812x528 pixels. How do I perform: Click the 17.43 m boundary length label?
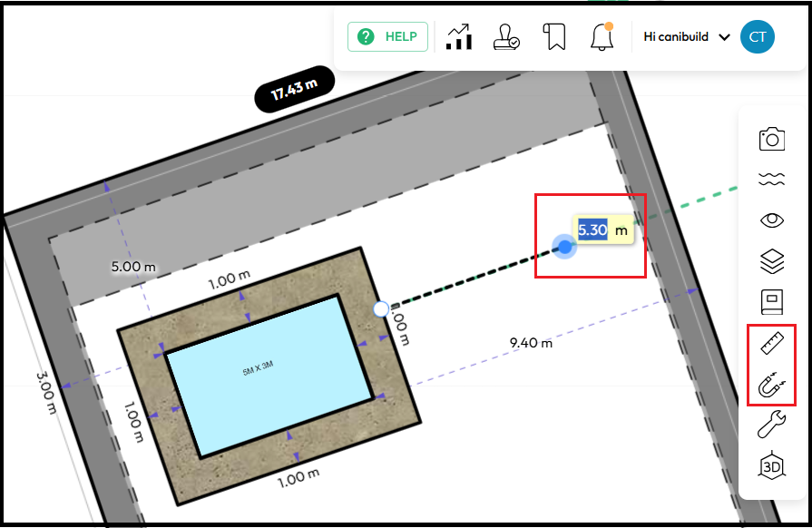click(x=294, y=89)
